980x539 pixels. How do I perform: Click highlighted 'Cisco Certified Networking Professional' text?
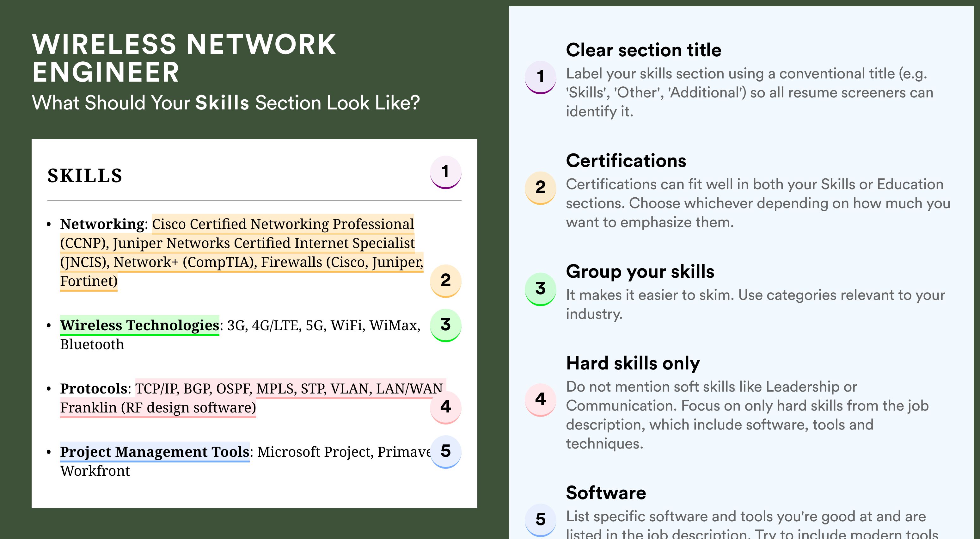click(283, 224)
